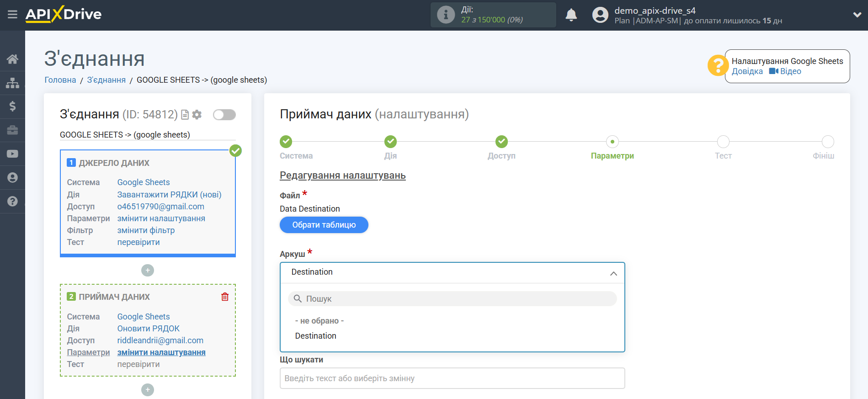The image size is (868, 399).
Task: Click the Пошук search field
Action: [452, 299]
